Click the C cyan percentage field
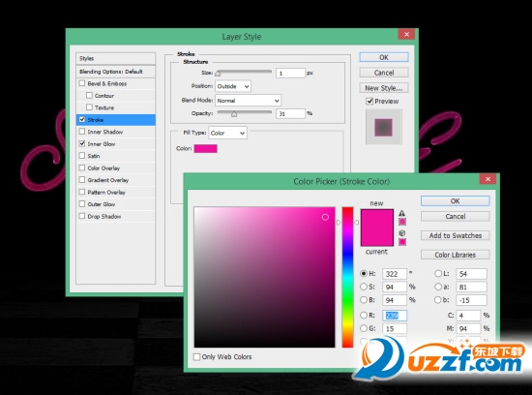This screenshot has height=395, width=532. tap(468, 316)
